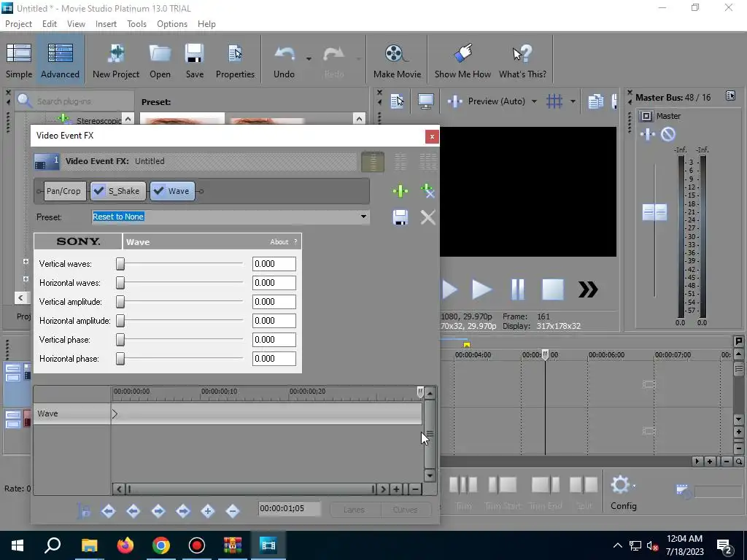Activate What's This help

[x=522, y=61]
